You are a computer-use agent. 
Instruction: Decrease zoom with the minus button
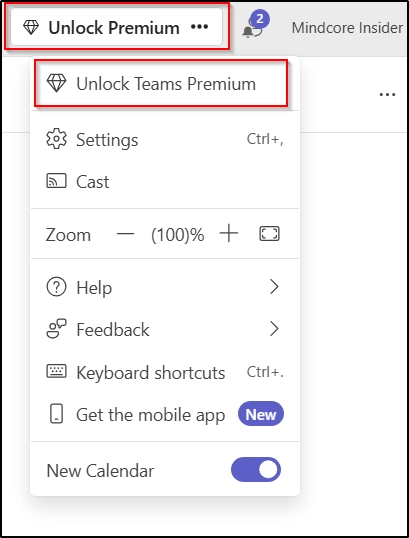coord(125,234)
